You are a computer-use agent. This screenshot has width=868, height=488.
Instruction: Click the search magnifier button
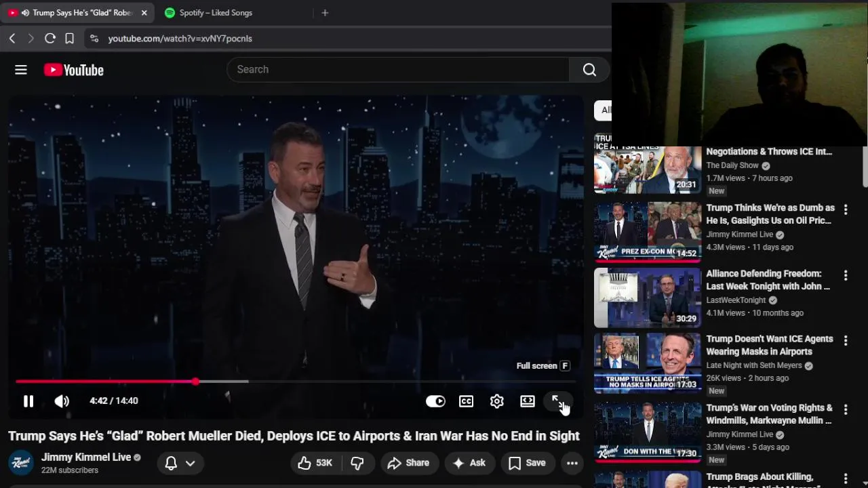589,69
